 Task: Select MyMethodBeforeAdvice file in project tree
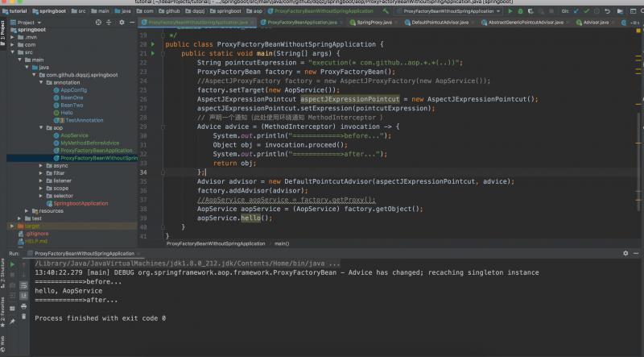(89, 143)
